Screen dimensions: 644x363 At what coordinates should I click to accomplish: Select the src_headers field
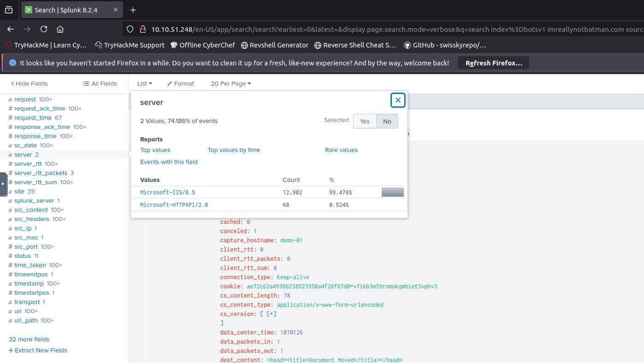point(32,219)
